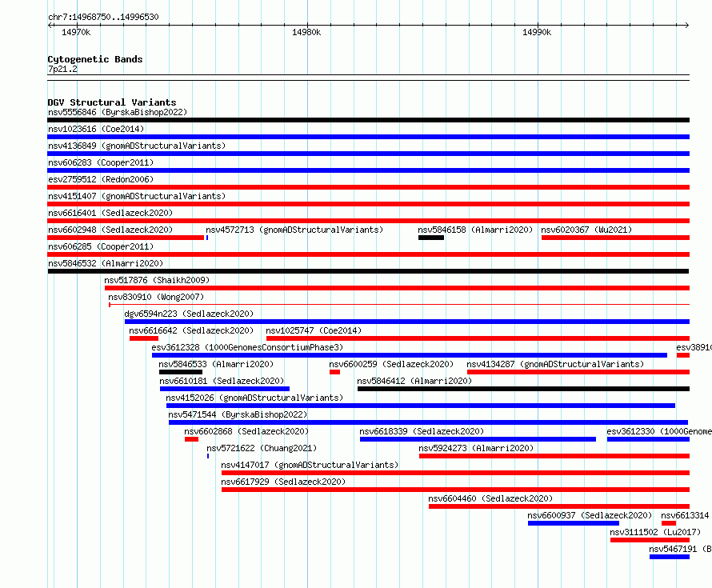Click the 14980k ruler position label

tap(306, 32)
